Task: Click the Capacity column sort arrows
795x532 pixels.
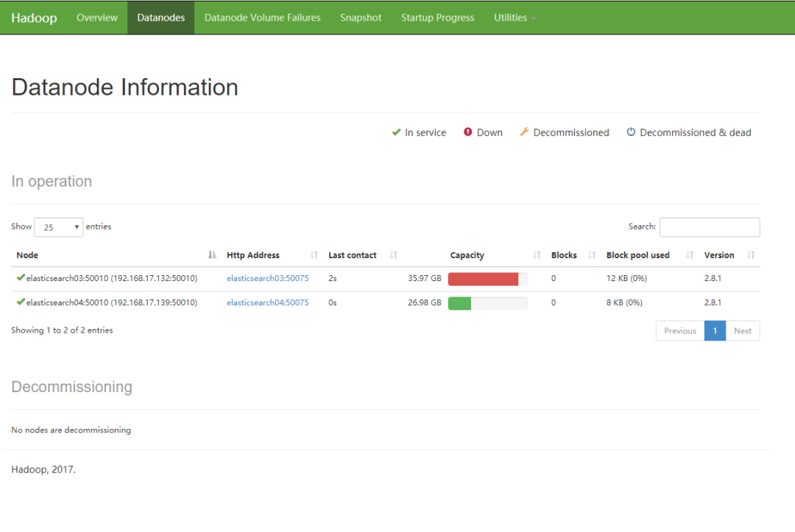Action: pos(537,255)
